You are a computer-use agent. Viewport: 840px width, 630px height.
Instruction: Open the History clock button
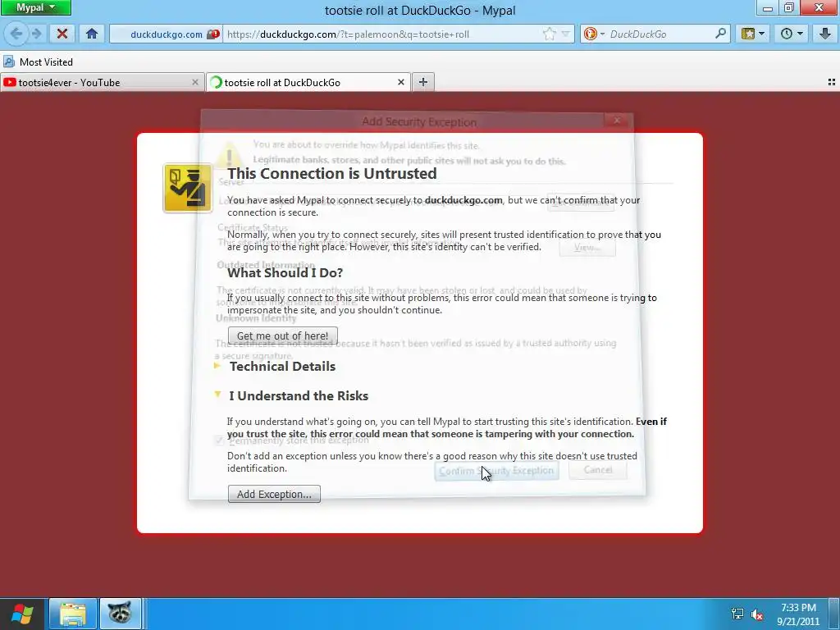pos(792,34)
